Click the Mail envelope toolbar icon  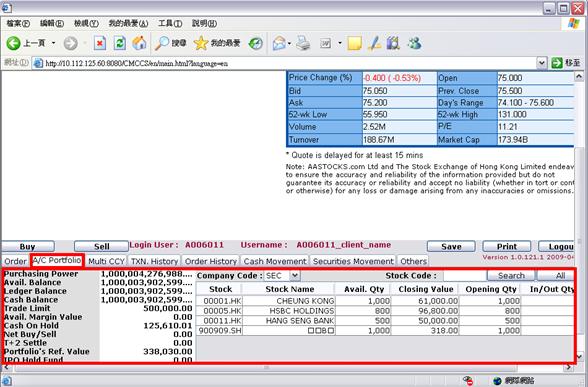279,44
